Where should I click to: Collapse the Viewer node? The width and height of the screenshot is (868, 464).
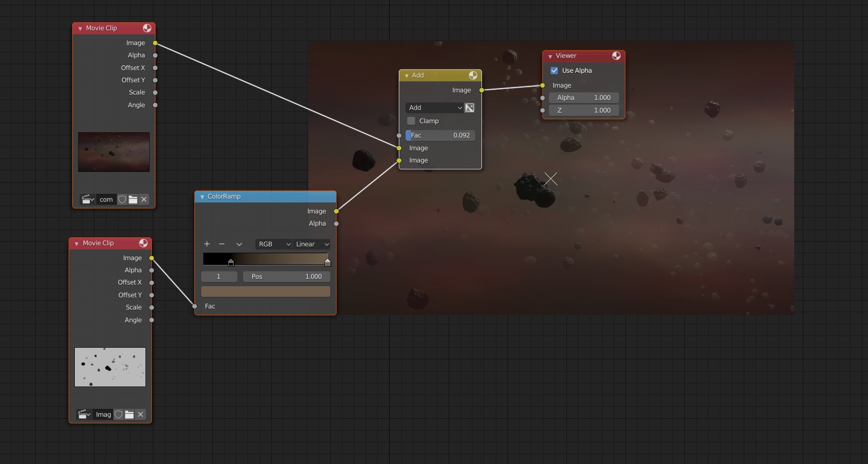click(550, 56)
